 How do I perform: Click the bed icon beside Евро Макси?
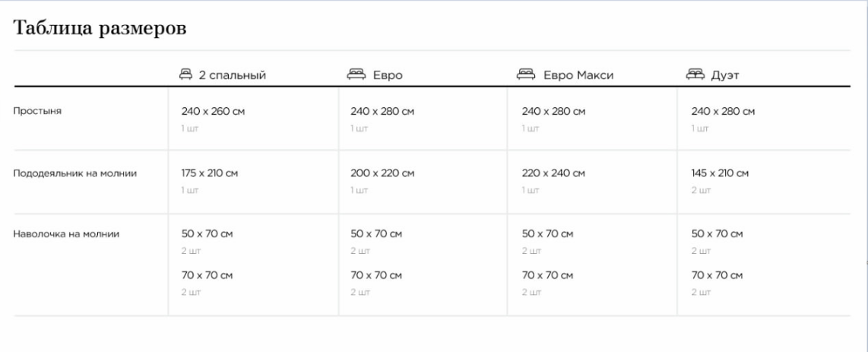526,75
